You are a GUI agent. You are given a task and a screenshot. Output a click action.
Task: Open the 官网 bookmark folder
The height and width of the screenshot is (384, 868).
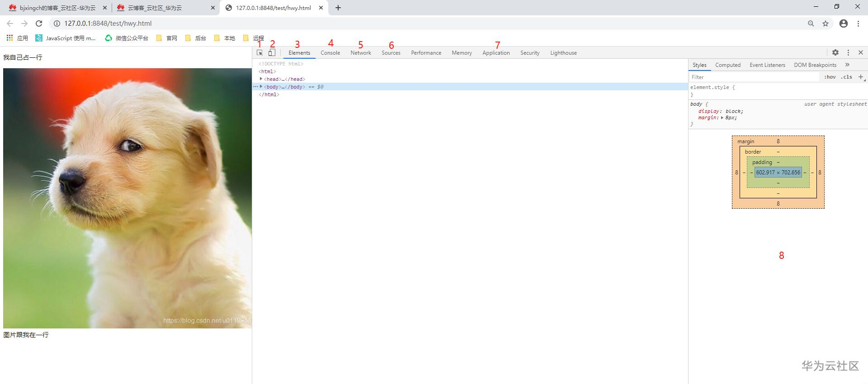[x=166, y=38]
